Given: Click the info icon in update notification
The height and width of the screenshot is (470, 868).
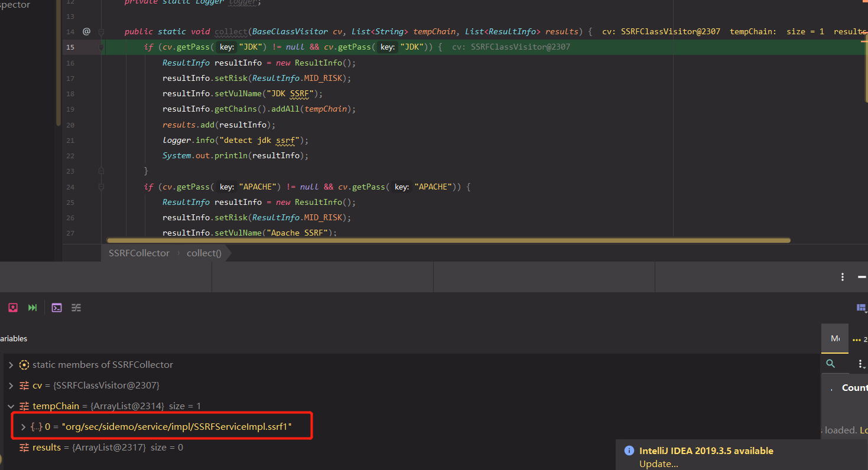Looking at the screenshot, I should pos(629,451).
